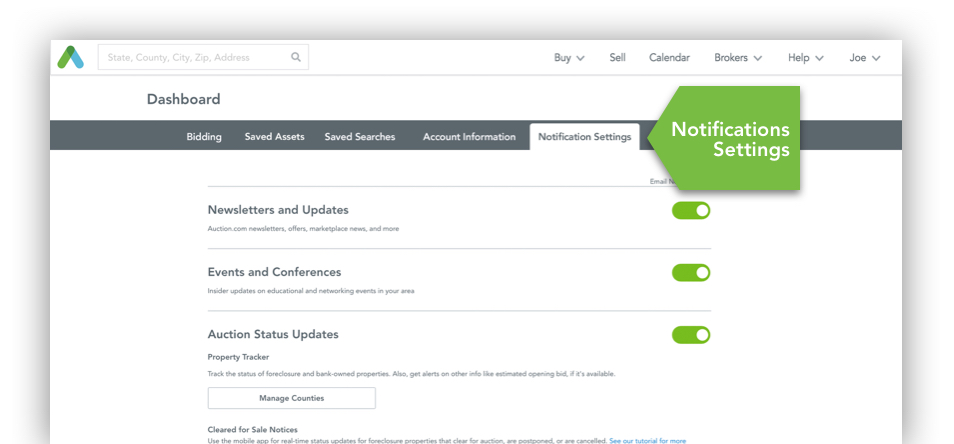Click the Auction.com newsletters, offers description
Viewport: 954px width, 444px height.
303,229
